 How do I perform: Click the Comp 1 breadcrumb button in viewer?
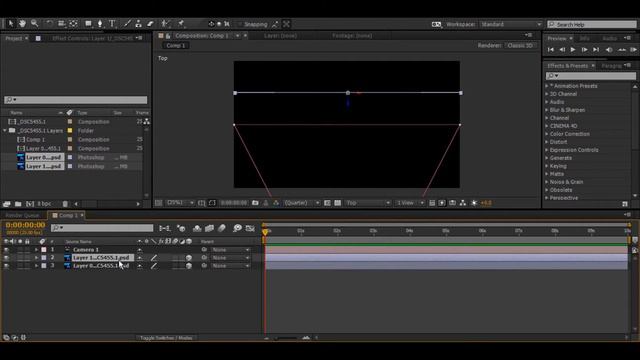[x=176, y=45]
